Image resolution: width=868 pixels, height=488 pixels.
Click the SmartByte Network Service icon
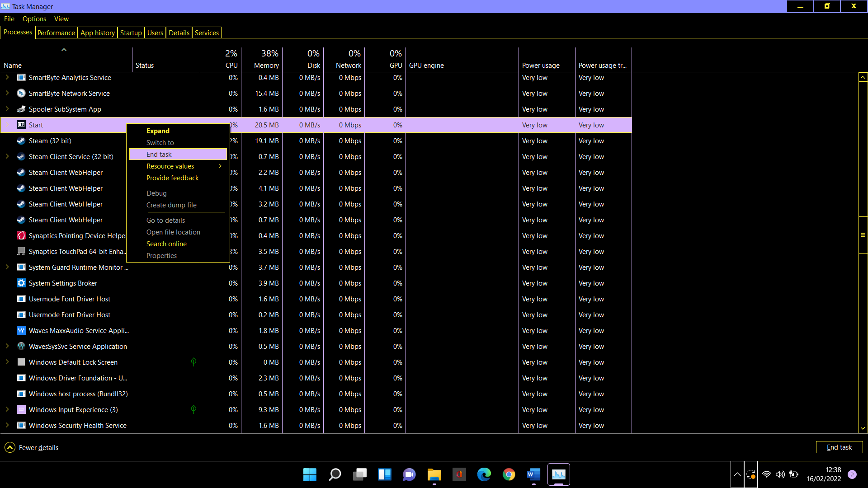21,94
